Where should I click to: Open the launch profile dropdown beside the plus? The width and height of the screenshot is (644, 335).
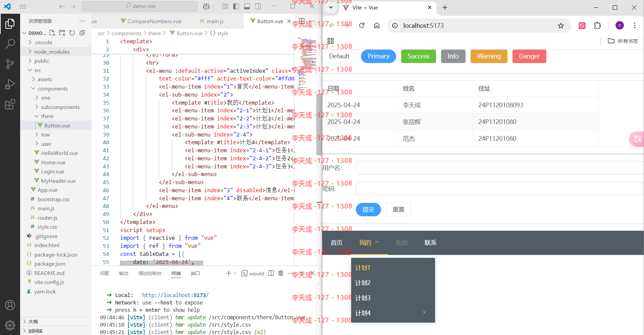coord(235,273)
